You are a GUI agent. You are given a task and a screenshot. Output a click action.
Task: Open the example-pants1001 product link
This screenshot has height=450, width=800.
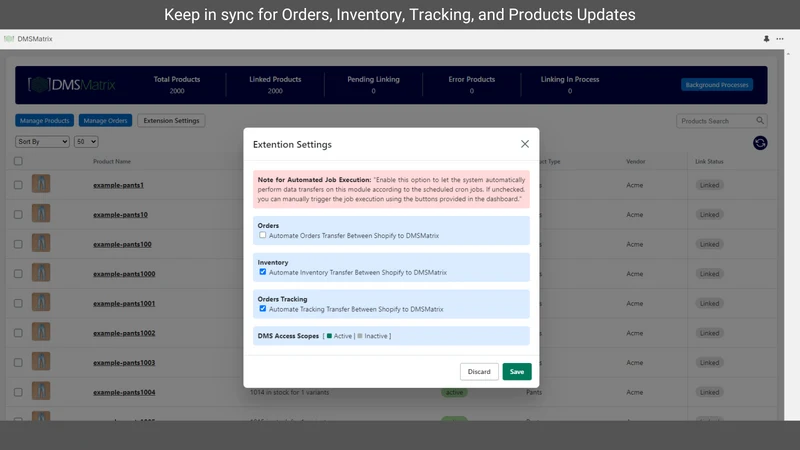coord(124,304)
